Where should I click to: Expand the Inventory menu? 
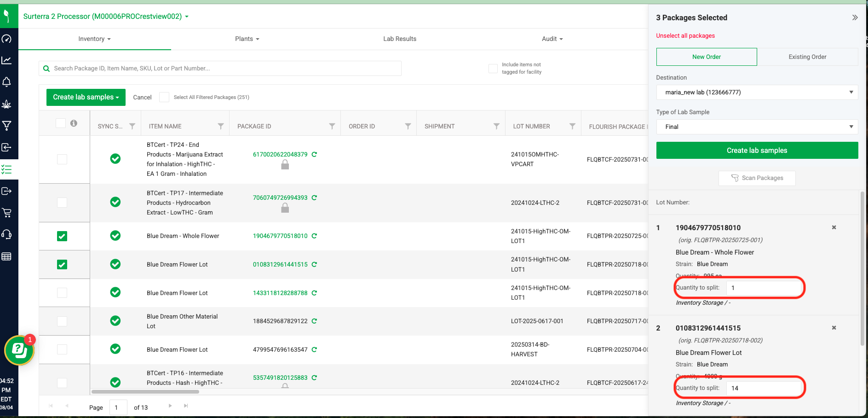[x=94, y=39]
